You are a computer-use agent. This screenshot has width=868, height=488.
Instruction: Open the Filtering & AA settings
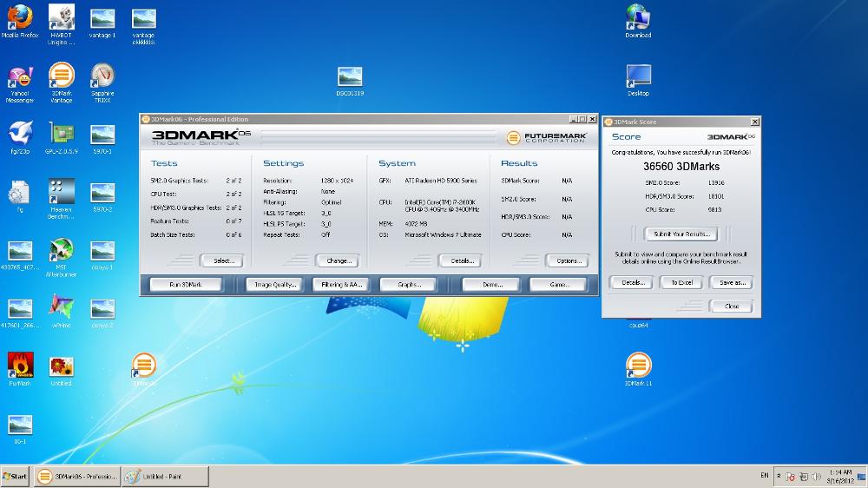(x=341, y=284)
